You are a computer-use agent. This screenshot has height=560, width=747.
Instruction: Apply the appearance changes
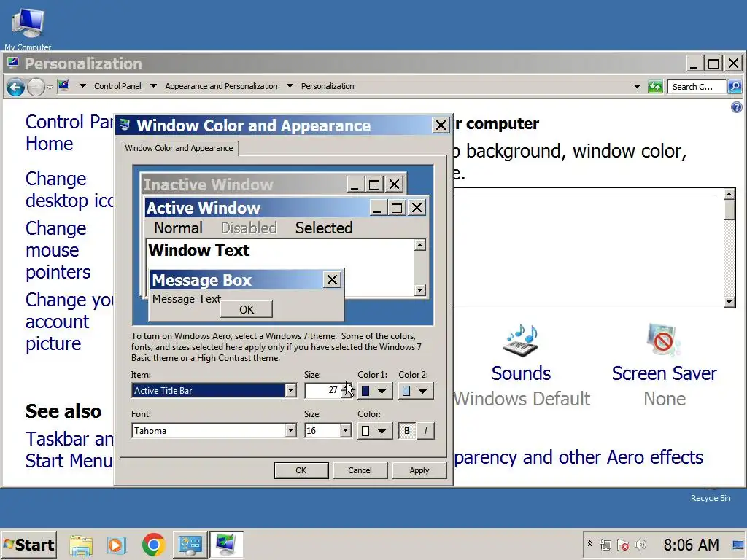tap(419, 470)
